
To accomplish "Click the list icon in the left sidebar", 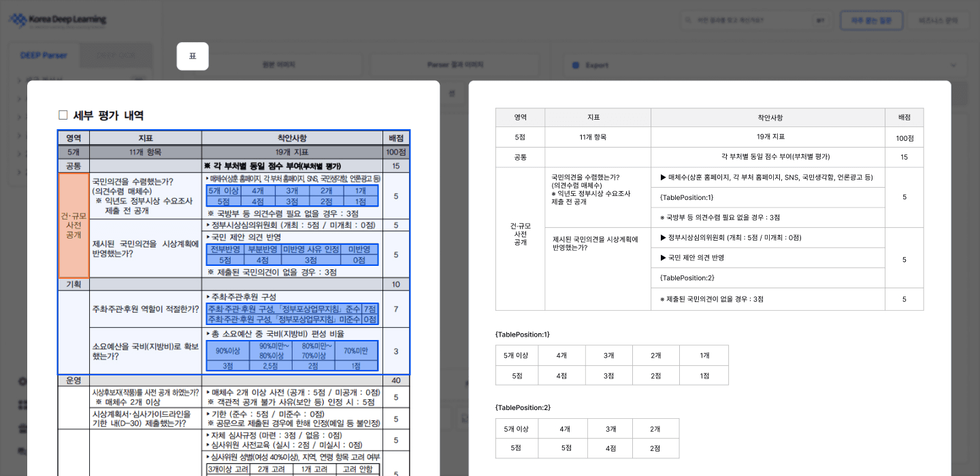I will pyautogui.click(x=22, y=429).
